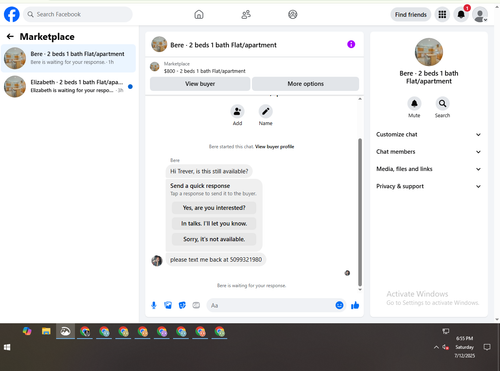The width and height of the screenshot is (500, 371).
Task: Go back with the Marketplace arrow
Action: 10,36
